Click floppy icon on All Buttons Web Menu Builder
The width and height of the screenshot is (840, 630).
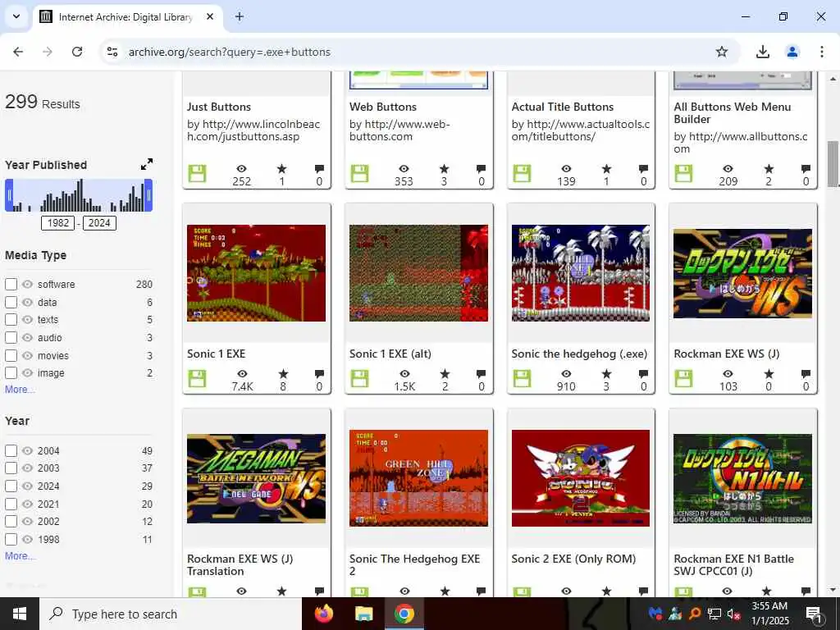(683, 174)
